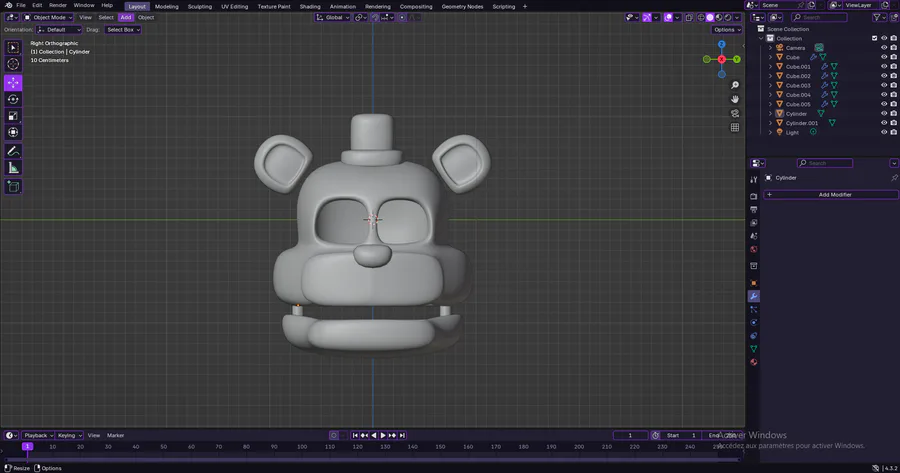Toggle X-ray mode
Image resolution: width=900 pixels, height=473 pixels.
point(689,17)
